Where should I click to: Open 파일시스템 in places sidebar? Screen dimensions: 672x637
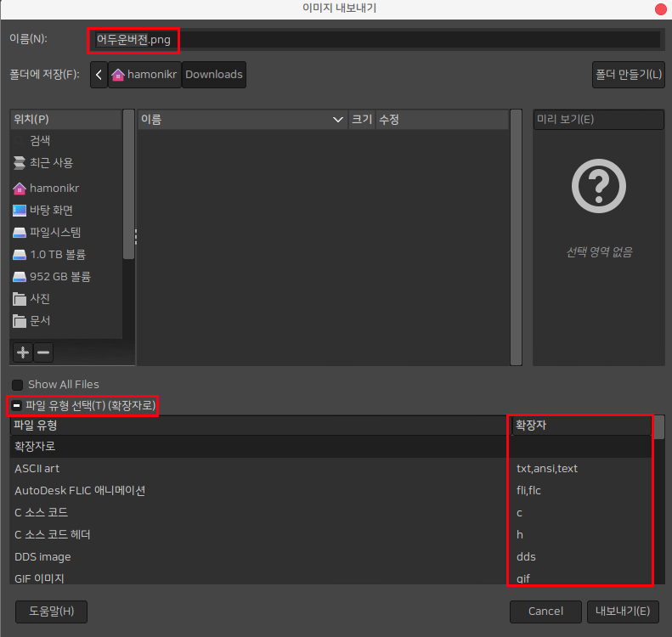[55, 233]
